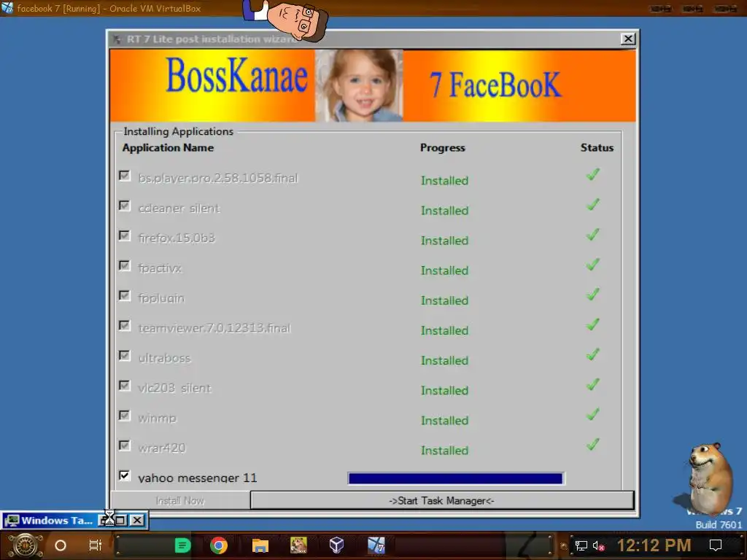Image resolution: width=747 pixels, height=560 pixels.
Task: Click the 7 FaceBooK banner text
Action: 495,85
